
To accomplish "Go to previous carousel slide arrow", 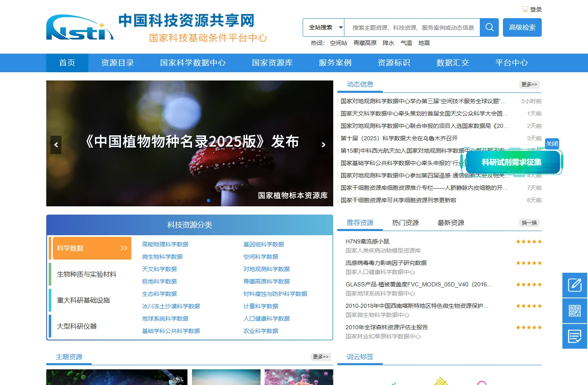I will tap(56, 145).
